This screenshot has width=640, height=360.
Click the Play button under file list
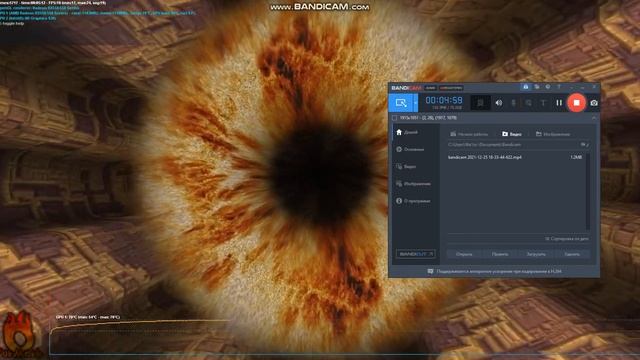pos(500,254)
